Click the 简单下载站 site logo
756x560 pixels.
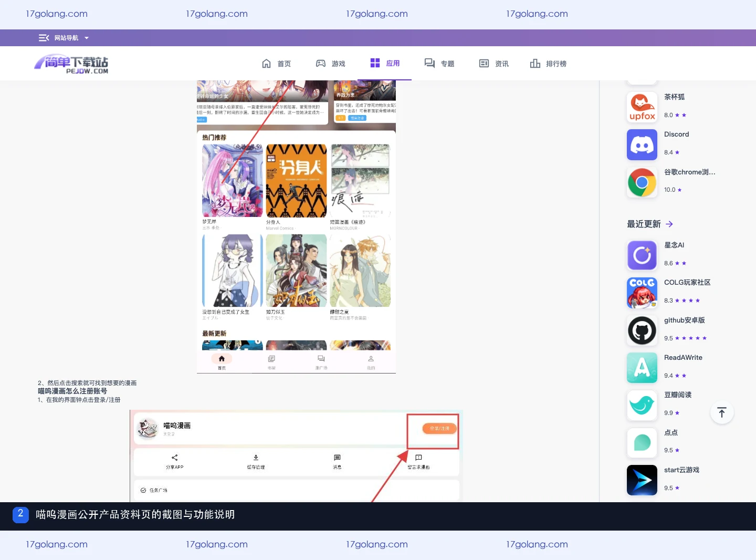[x=71, y=64]
